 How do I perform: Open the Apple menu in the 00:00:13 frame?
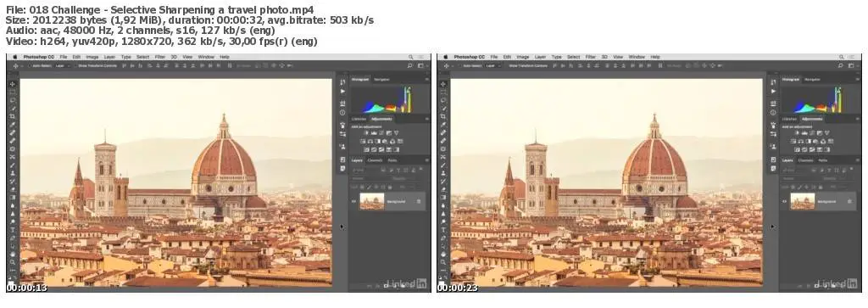15,57
